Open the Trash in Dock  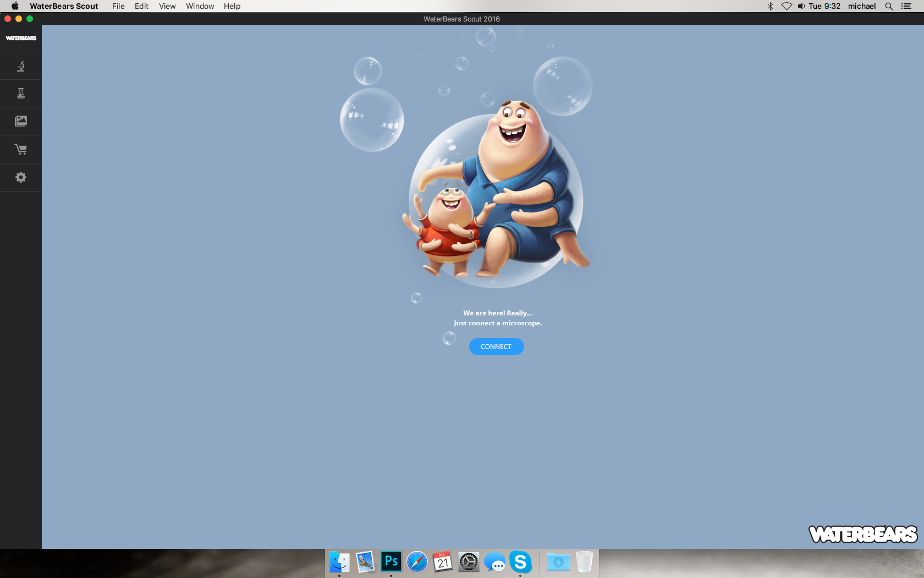pos(584,562)
